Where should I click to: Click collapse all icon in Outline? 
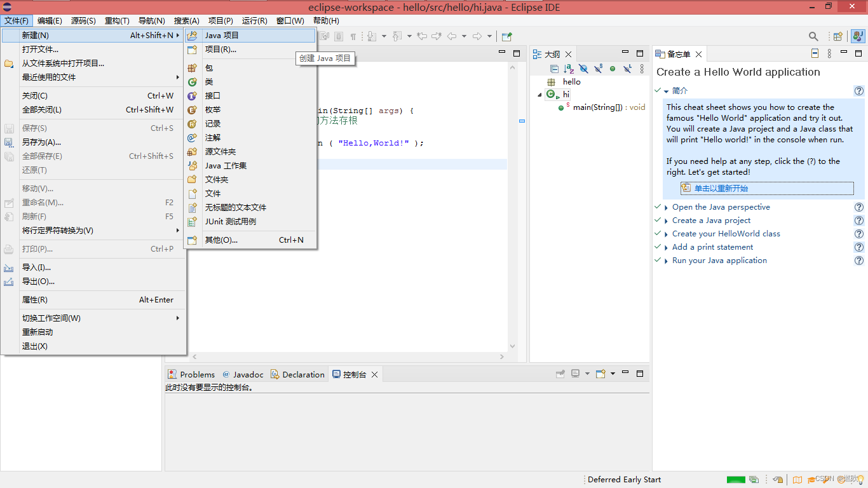[554, 69]
